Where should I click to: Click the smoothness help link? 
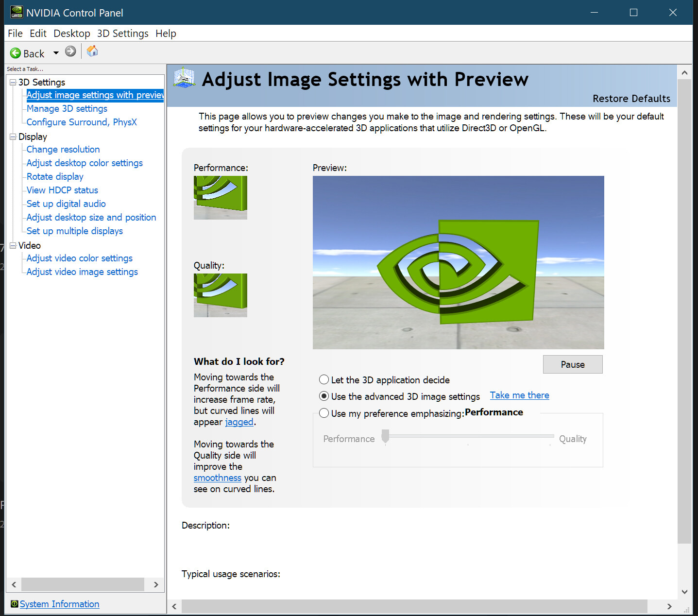[x=217, y=478]
